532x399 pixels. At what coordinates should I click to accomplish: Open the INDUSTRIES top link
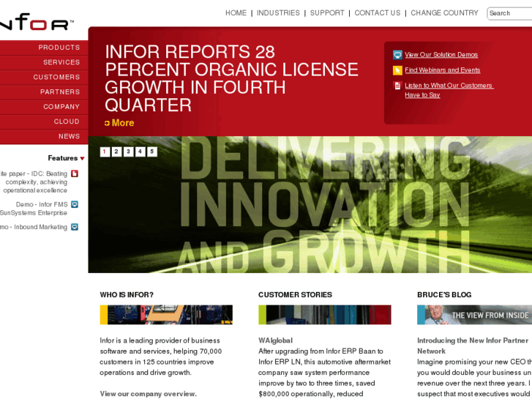(278, 13)
